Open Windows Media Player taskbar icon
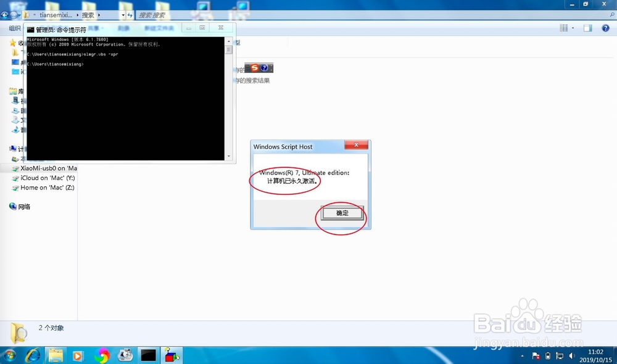This screenshot has height=364, width=617. pos(78,356)
